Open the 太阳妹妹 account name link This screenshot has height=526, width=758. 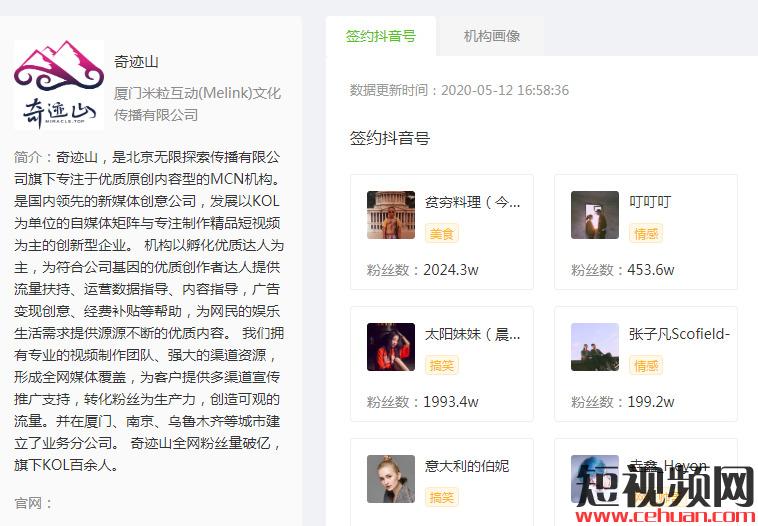click(472, 334)
